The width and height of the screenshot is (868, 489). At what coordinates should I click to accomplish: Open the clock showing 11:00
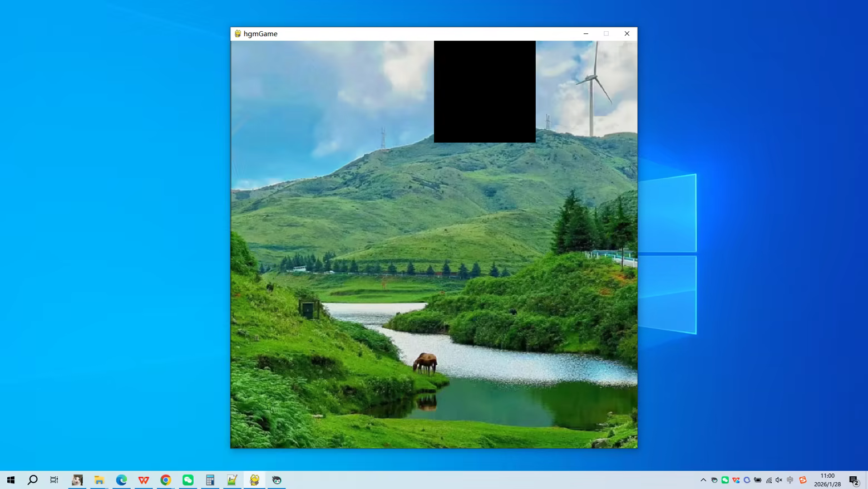coord(827,480)
